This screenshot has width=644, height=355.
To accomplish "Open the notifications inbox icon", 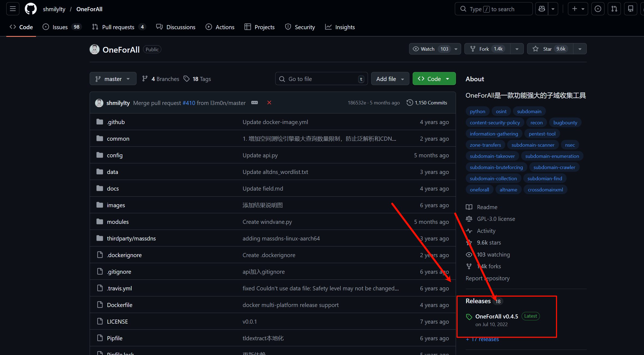I will tap(631, 9).
